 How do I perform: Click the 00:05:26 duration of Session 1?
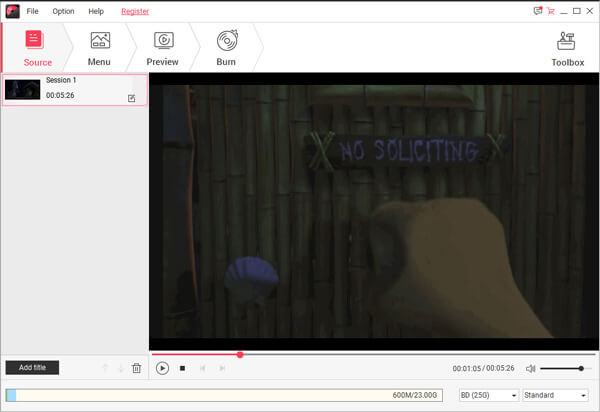(x=60, y=95)
